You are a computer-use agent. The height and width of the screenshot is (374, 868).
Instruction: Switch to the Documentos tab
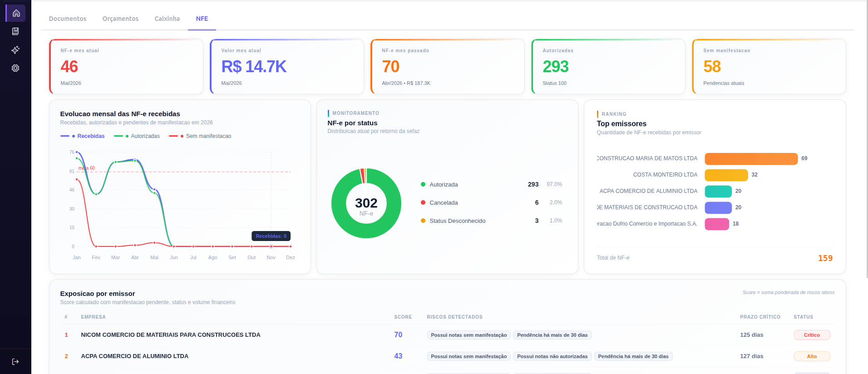[x=68, y=19]
